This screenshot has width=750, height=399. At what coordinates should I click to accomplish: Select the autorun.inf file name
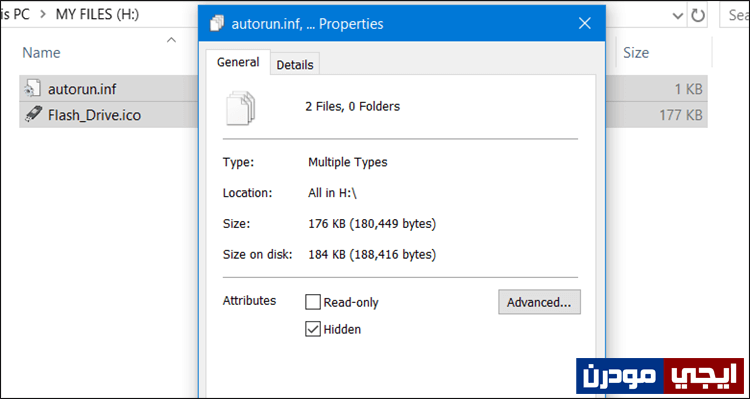tap(82, 89)
